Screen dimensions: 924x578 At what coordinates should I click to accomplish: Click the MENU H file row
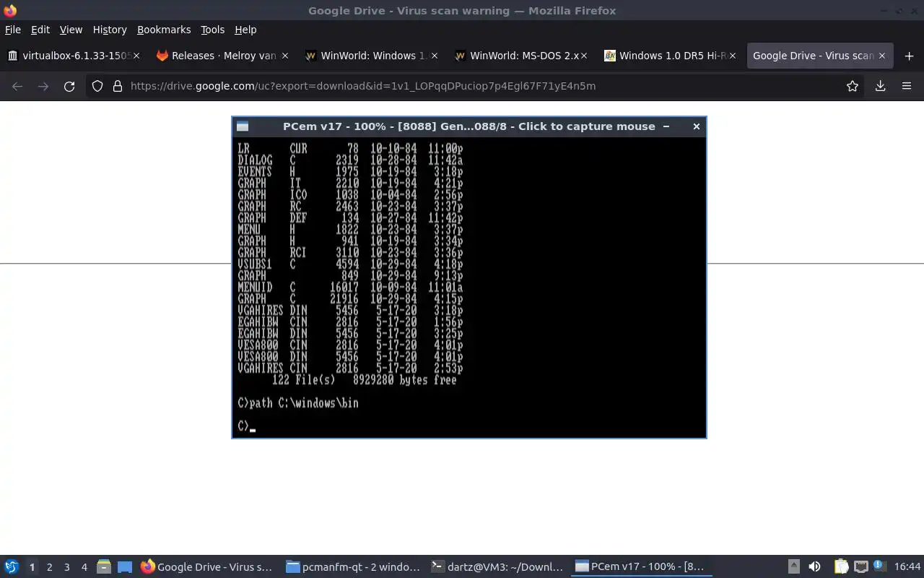(350, 230)
